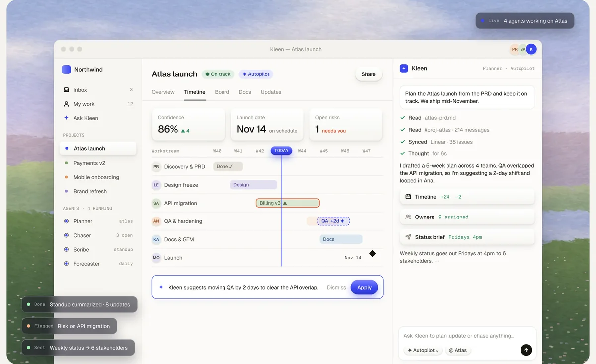Click the Status brief send icon
596x364 pixels.
[x=408, y=237]
